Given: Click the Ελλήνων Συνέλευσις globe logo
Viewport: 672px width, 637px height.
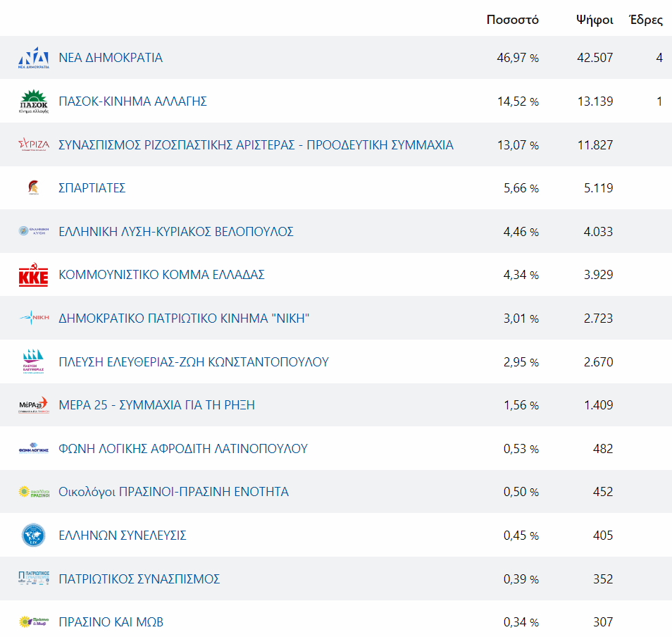Looking at the screenshot, I should (33, 535).
